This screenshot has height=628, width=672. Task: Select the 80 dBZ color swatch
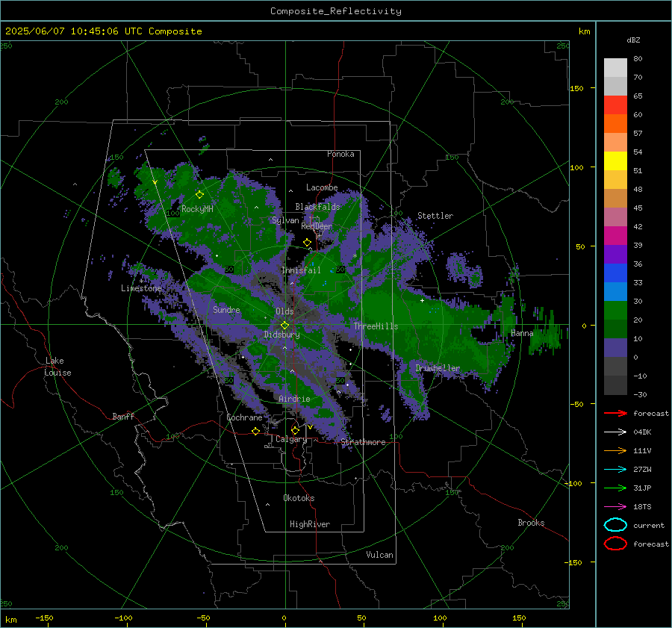tap(615, 67)
